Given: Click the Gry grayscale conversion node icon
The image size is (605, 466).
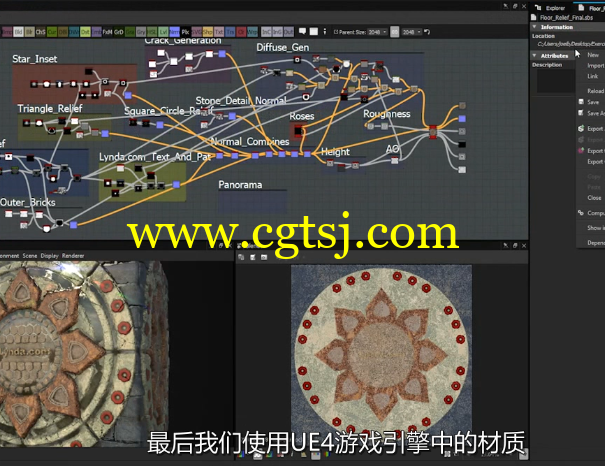Looking at the screenshot, I should [x=141, y=32].
